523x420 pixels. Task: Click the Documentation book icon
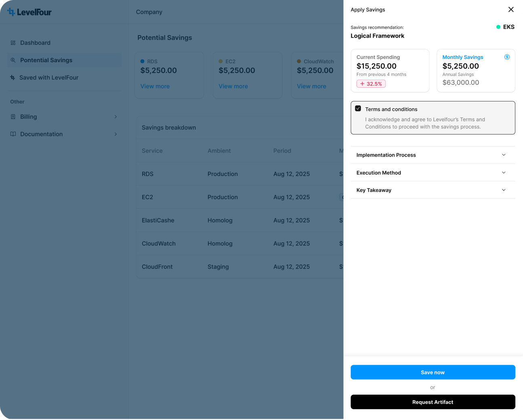[13, 134]
